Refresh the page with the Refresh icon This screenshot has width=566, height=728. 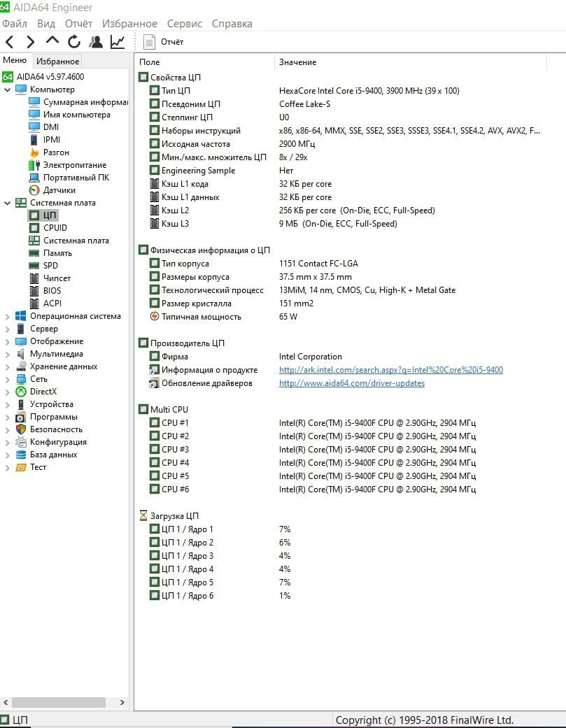click(x=74, y=42)
